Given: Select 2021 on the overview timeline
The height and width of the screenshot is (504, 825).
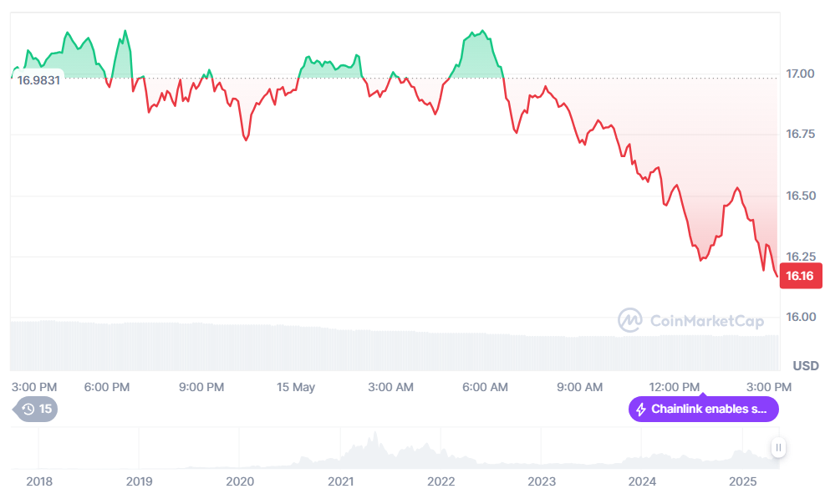Looking at the screenshot, I should (340, 481).
